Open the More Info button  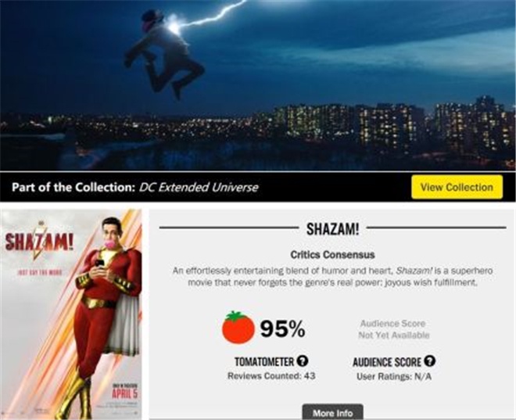333,412
